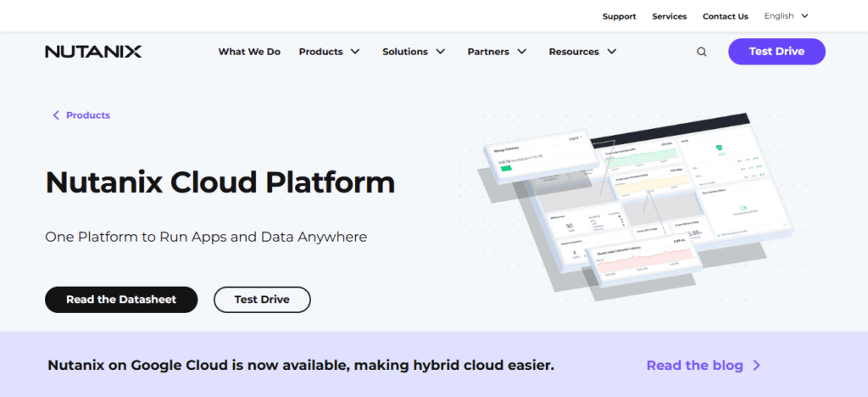Open the Products navigation item
The image size is (868, 397).
[320, 52]
